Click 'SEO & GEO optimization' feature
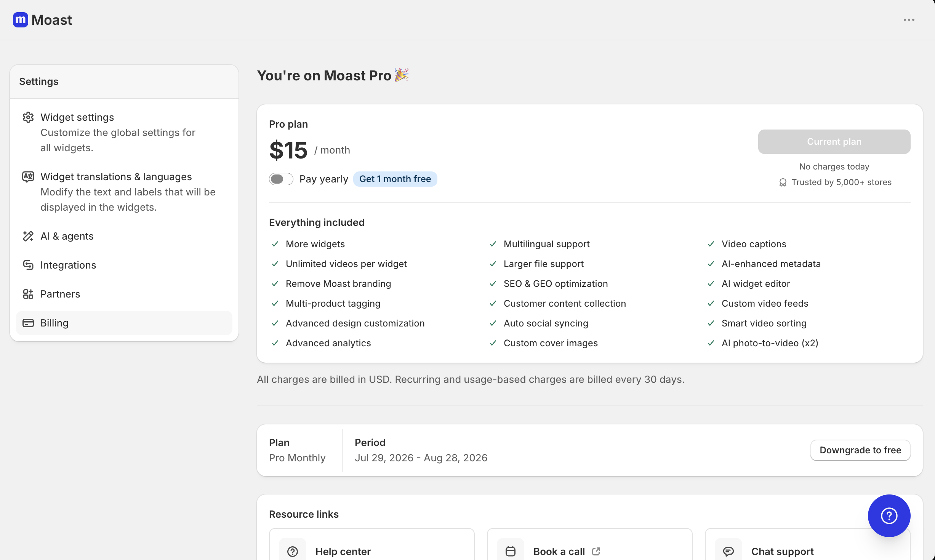The width and height of the screenshot is (935, 560). 556,284
